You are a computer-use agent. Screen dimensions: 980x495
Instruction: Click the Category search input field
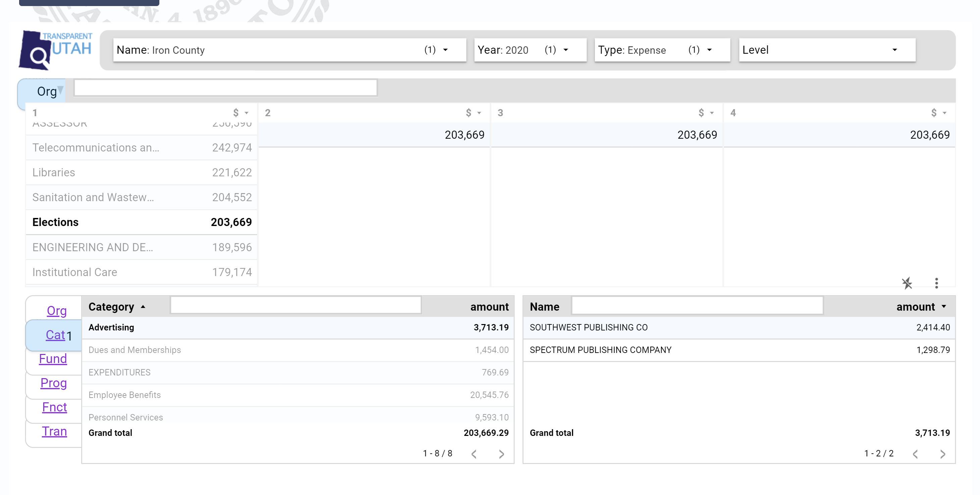(x=296, y=305)
